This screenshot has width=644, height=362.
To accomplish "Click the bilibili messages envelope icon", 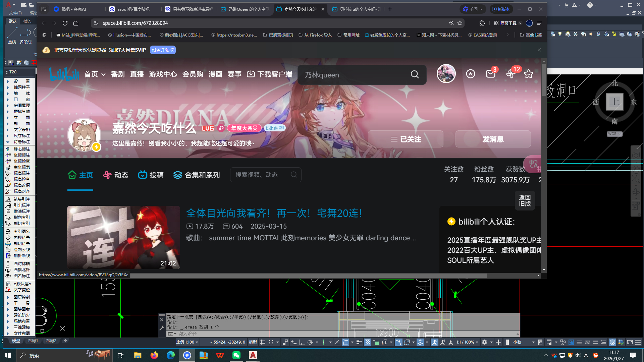I will 490,74.
